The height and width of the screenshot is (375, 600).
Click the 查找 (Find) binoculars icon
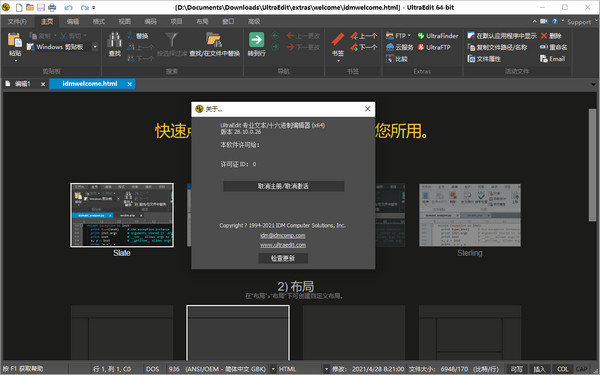(114, 40)
